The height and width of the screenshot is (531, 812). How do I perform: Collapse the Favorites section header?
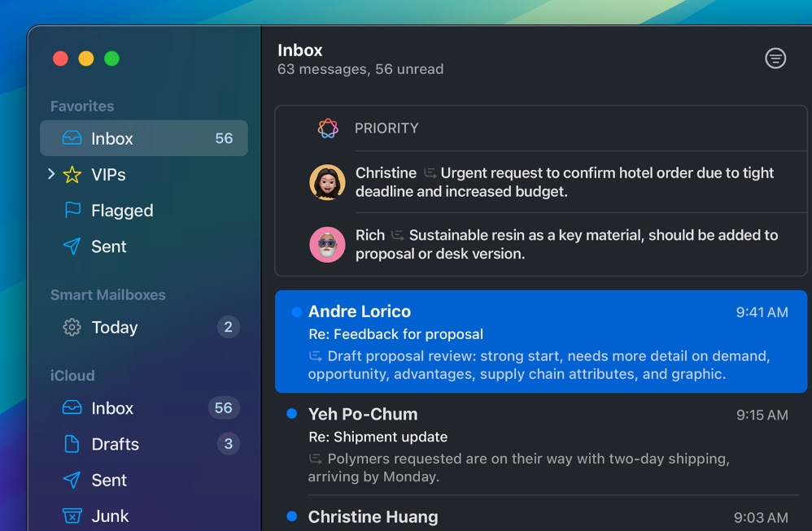(x=82, y=106)
